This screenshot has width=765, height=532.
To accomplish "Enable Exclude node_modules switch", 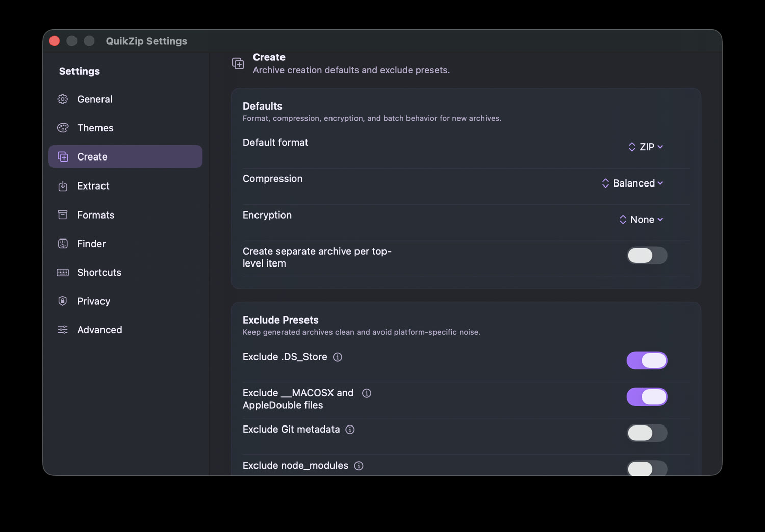I will [x=647, y=468].
